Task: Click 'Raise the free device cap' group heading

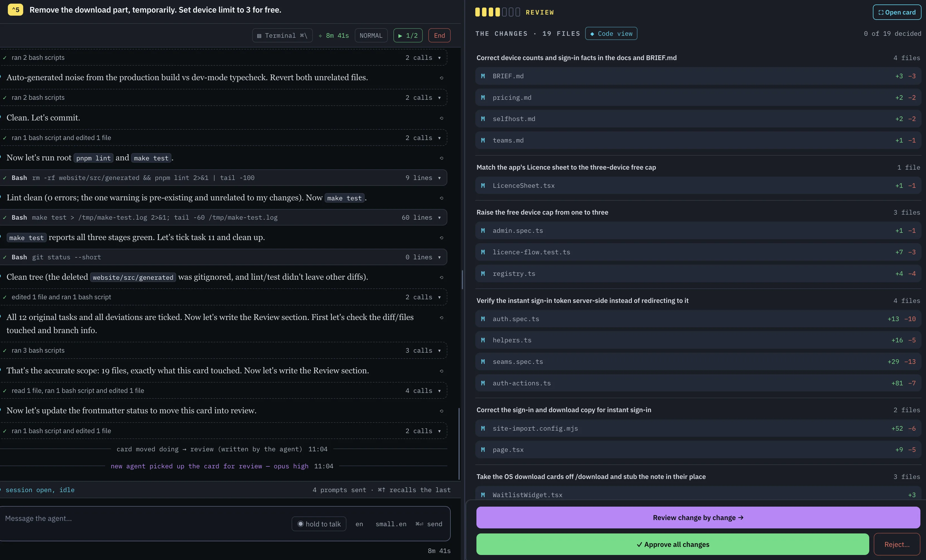Action: (542, 212)
